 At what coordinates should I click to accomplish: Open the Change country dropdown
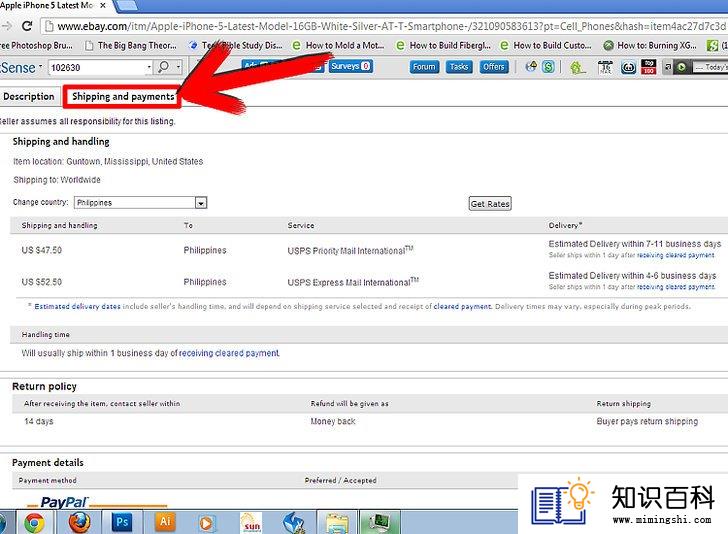[x=140, y=203]
